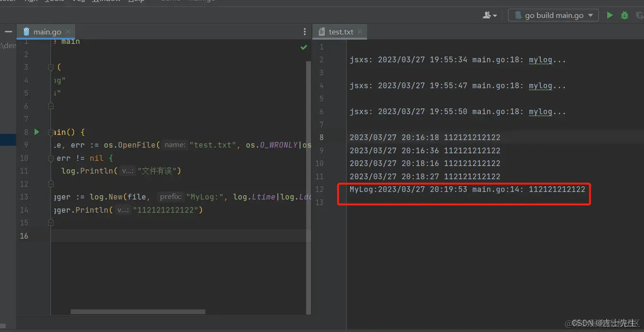Open the user account icon menu
This screenshot has height=332, width=644.
[490, 15]
